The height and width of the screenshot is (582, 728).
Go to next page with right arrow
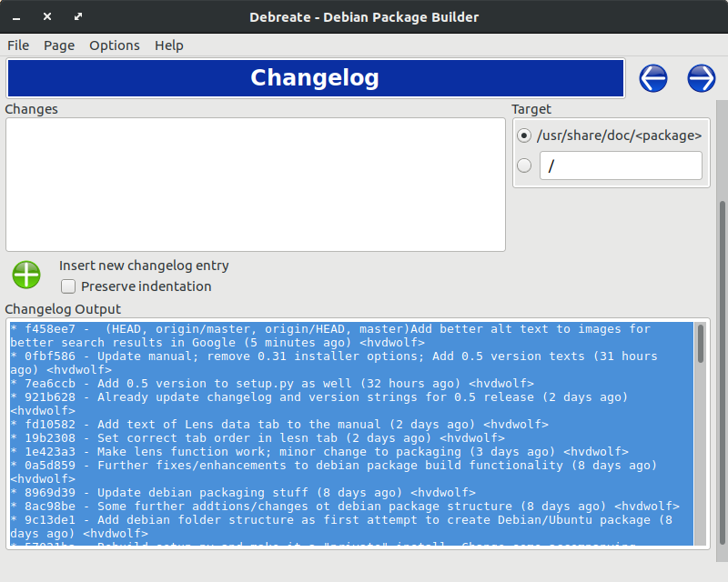click(x=701, y=78)
